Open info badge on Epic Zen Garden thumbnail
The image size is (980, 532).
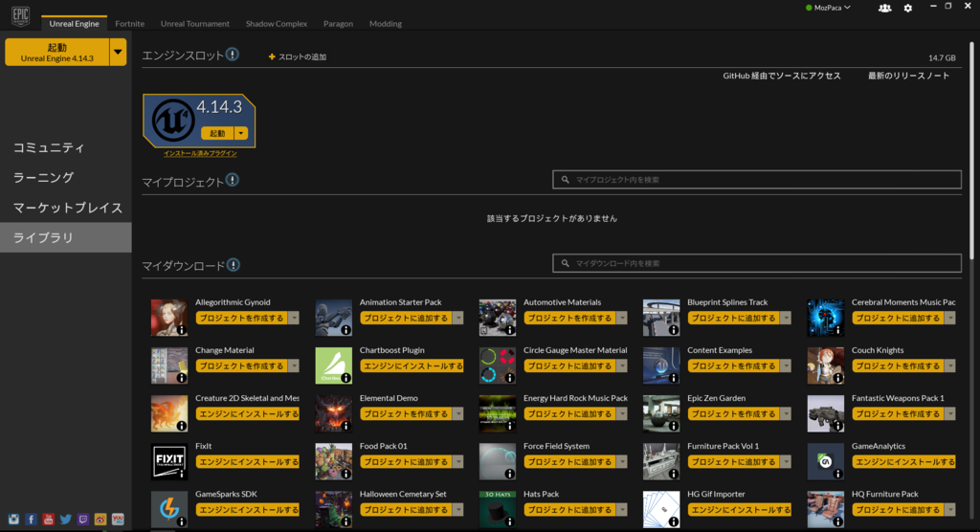pyautogui.click(x=673, y=427)
